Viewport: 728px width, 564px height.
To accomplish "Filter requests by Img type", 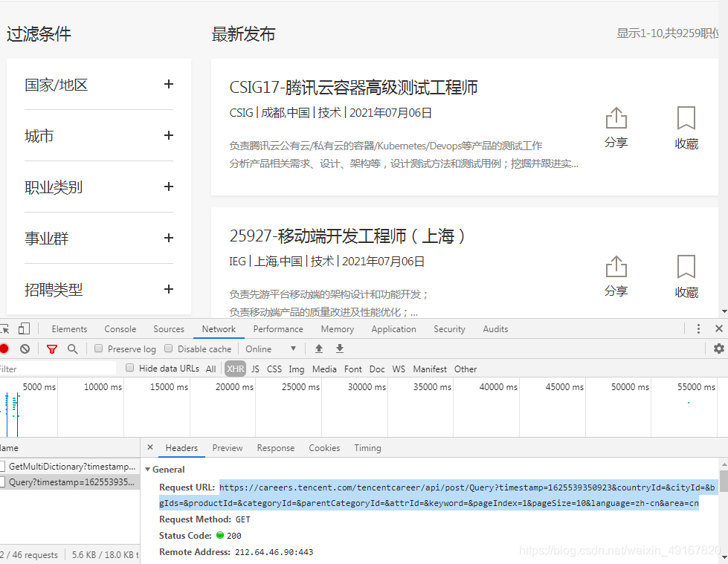I will (297, 369).
